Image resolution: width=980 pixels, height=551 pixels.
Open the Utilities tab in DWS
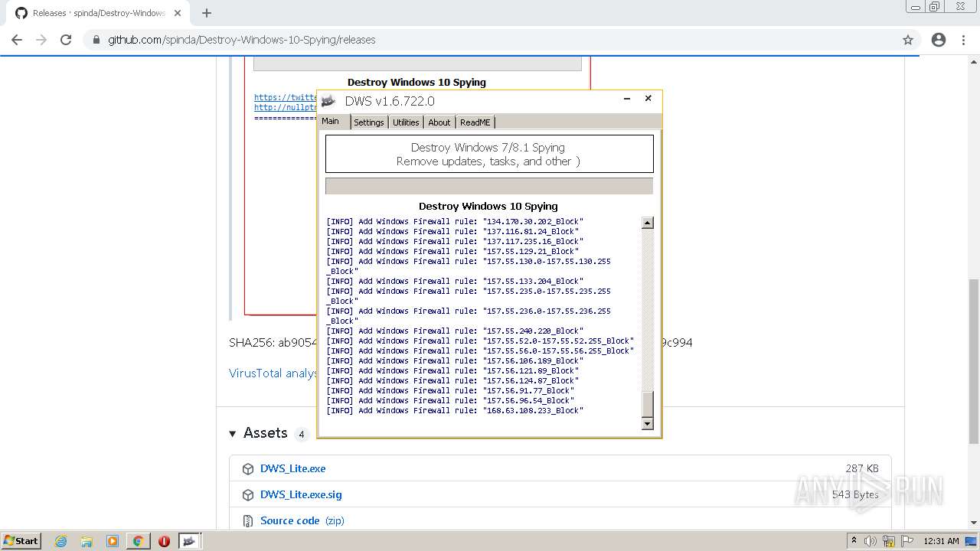(406, 122)
